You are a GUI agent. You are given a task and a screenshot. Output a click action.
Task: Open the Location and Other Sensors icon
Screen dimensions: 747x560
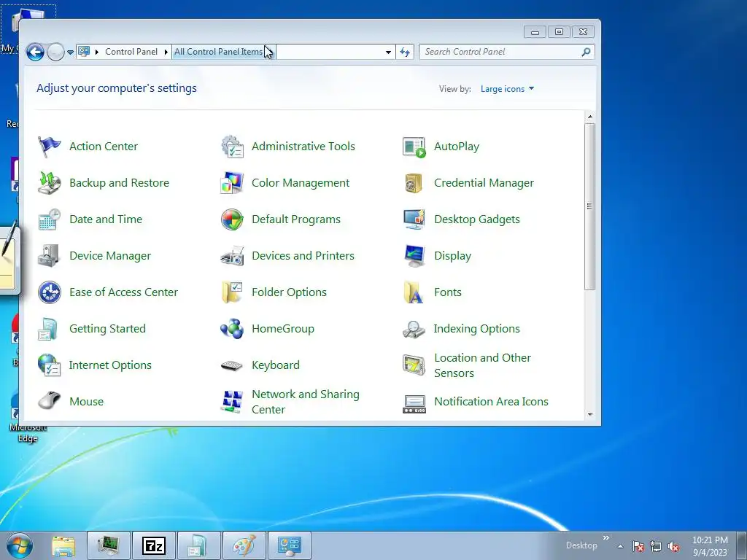click(414, 365)
